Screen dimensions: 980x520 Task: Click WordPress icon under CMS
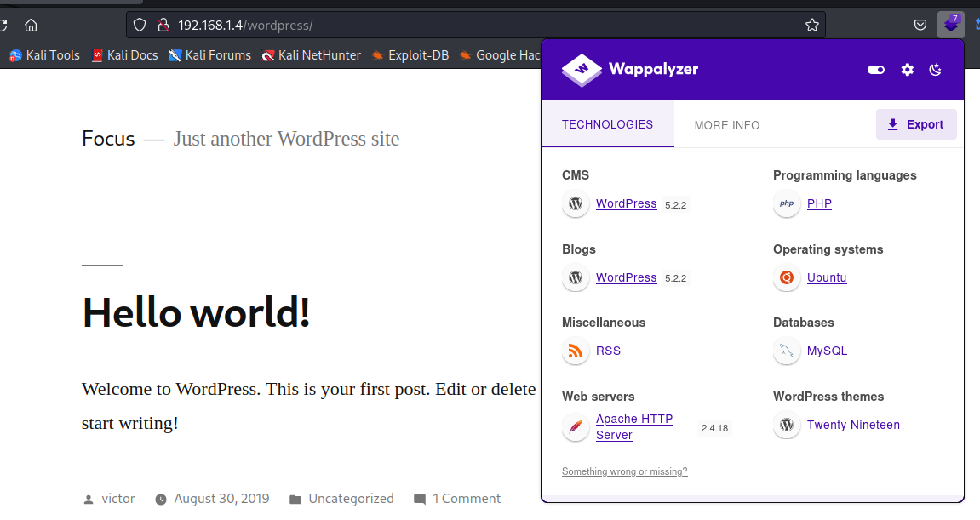tap(576, 203)
